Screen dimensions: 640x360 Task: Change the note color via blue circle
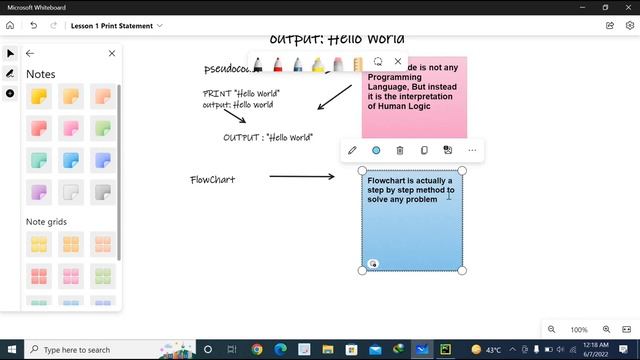pyautogui.click(x=376, y=150)
